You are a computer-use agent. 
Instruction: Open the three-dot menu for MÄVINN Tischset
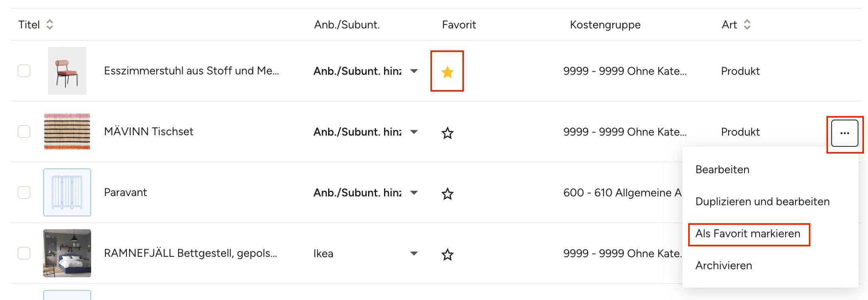point(844,133)
